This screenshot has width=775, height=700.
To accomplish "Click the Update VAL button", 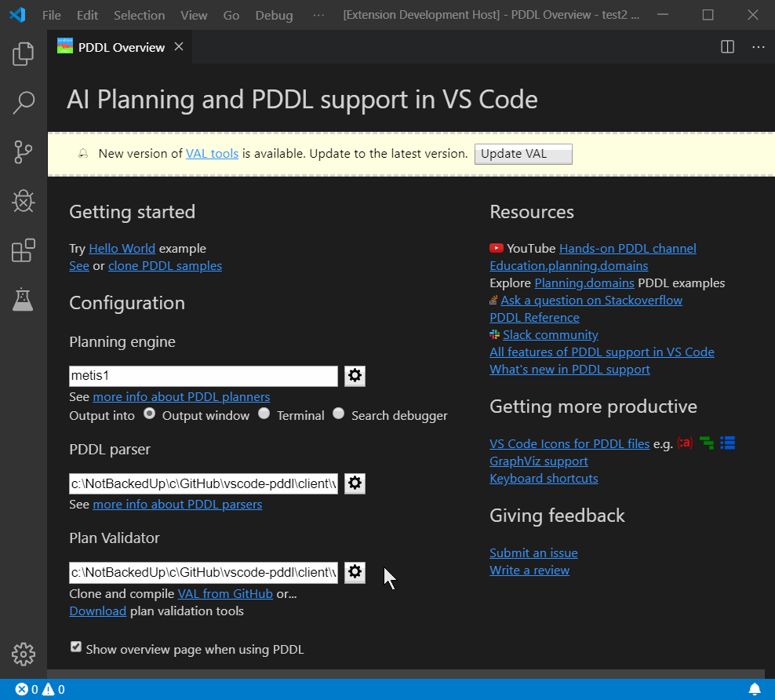I will pyautogui.click(x=523, y=154).
